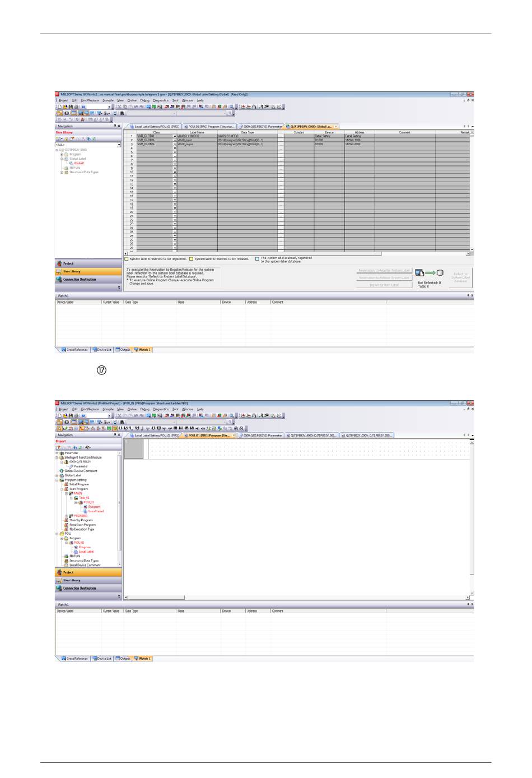Click Label Name cell vVAR_input
Viewport: 532px width, 778px height.
click(x=197, y=140)
